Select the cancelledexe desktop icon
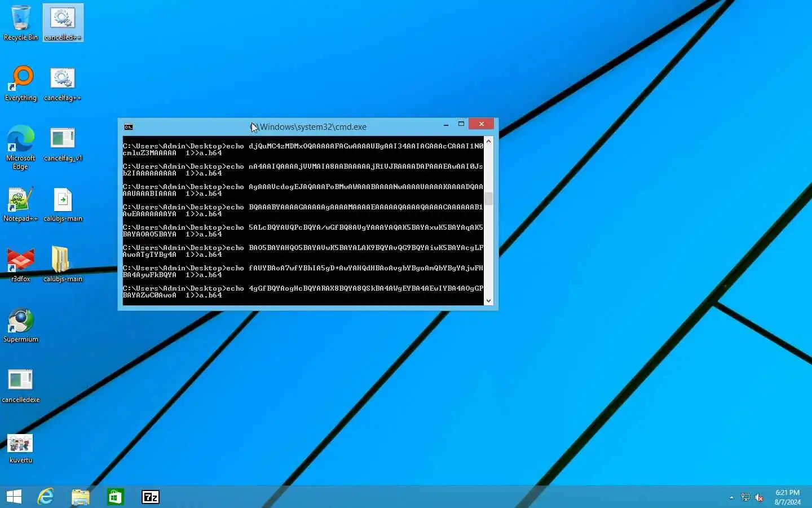 [21, 386]
